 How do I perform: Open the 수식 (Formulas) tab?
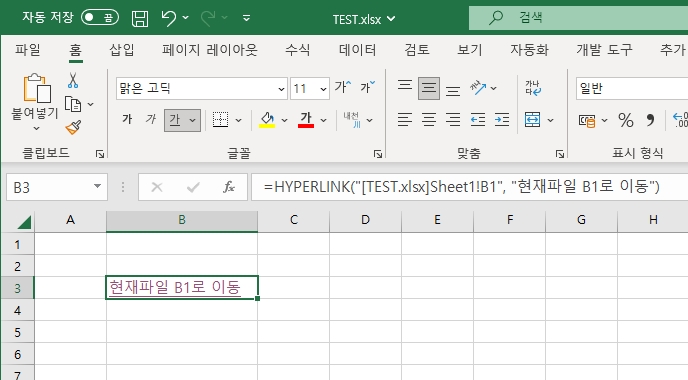point(297,50)
